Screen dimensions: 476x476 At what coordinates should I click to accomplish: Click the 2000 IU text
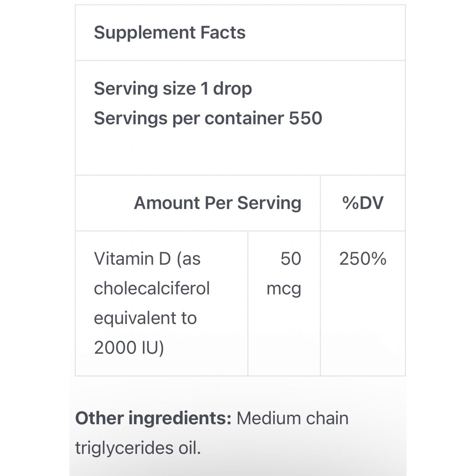[x=129, y=347]
